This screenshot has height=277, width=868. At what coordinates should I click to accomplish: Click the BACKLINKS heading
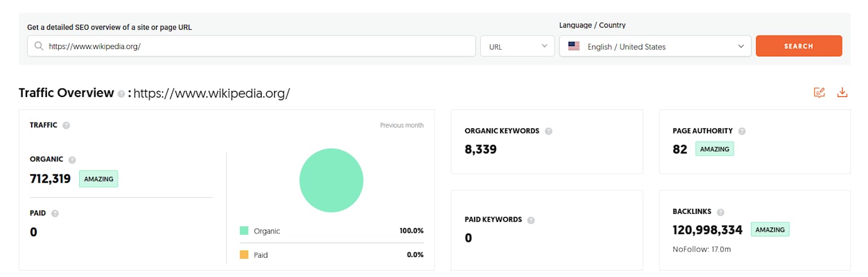(x=692, y=212)
